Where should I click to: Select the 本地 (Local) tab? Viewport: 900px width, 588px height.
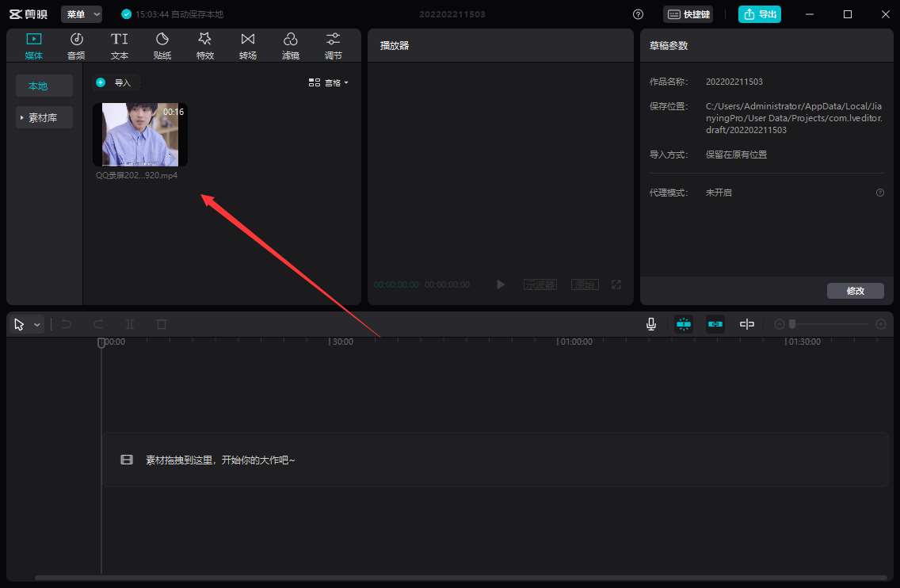click(44, 85)
